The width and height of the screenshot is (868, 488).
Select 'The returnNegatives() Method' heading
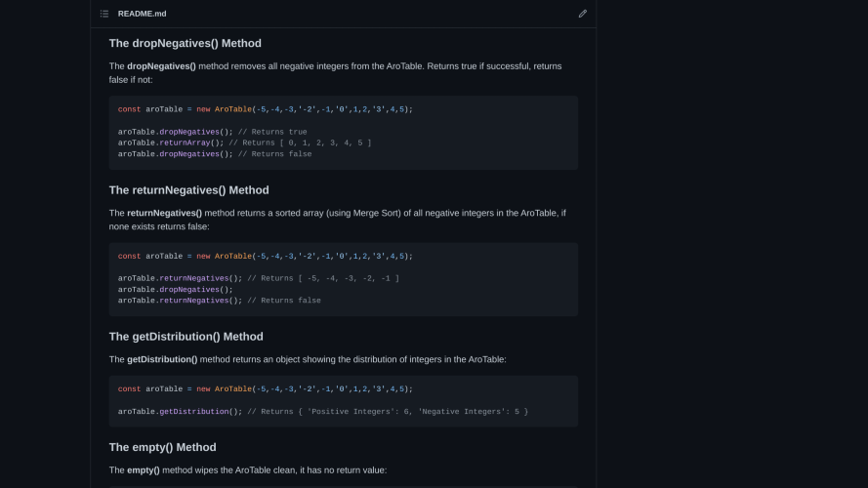[188, 190]
